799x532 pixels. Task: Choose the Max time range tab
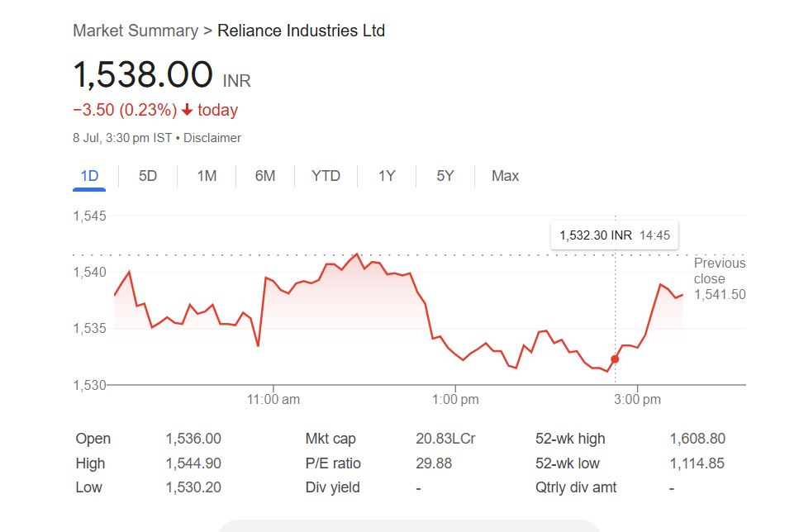pos(505,176)
